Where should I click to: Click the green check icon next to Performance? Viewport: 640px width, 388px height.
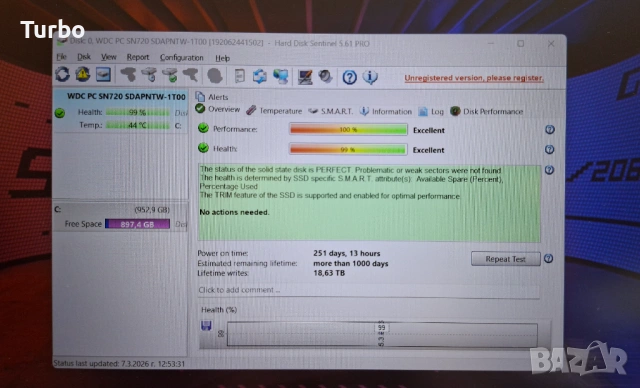203,128
